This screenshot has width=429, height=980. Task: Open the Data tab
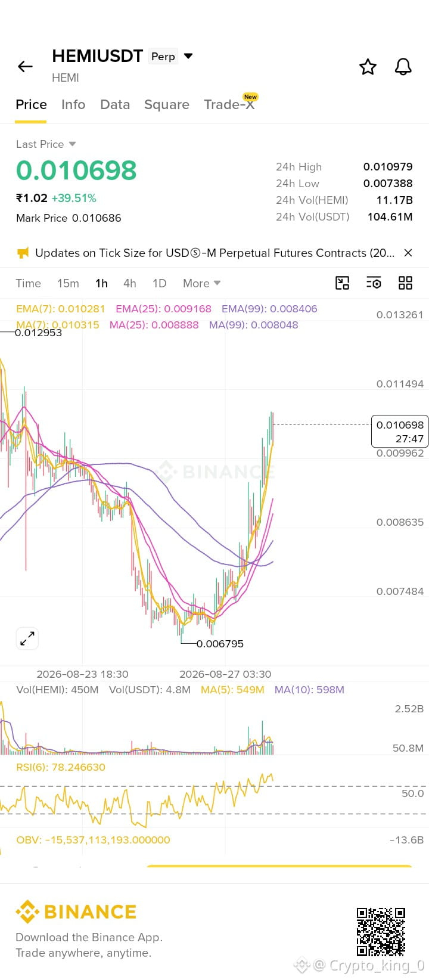coord(115,104)
